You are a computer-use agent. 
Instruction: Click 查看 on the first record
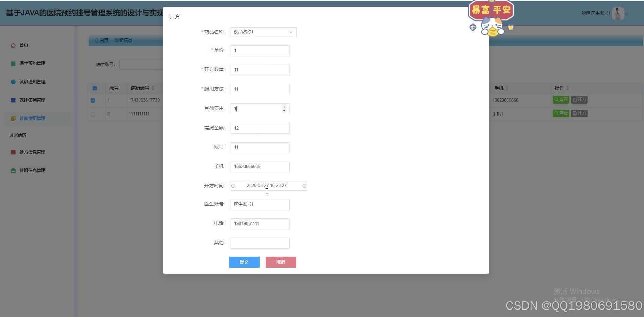pos(561,100)
